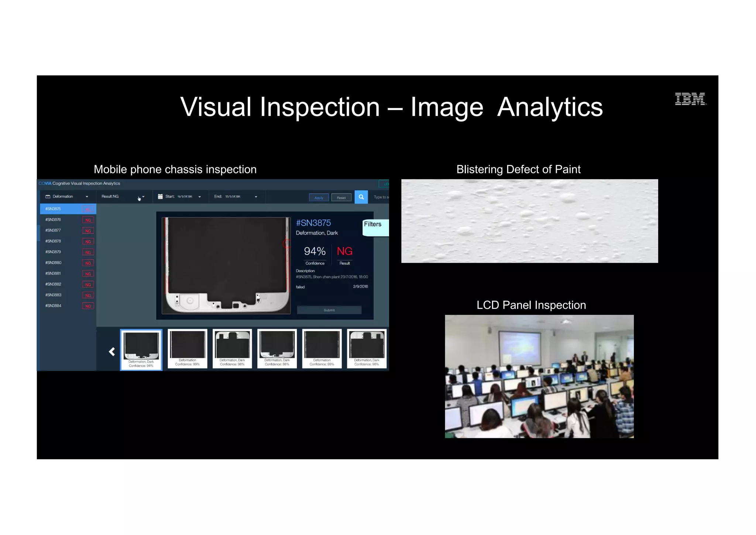Select row #SN3878 in list
This screenshot has width=756, height=535.
pyautogui.click(x=68, y=241)
